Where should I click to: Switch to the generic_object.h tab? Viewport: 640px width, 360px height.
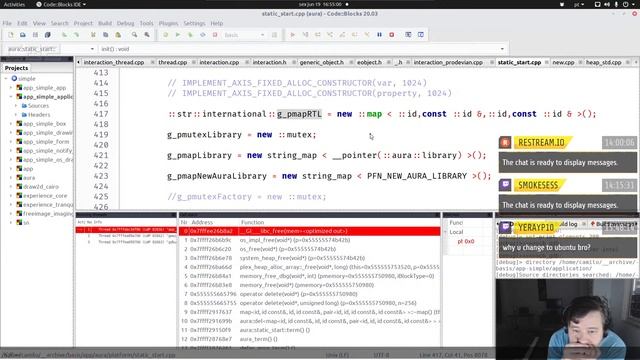point(322,62)
